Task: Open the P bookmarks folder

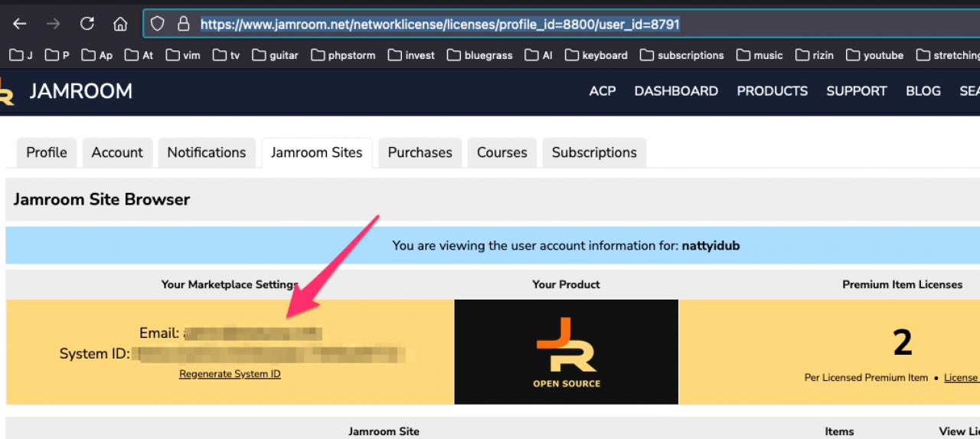Action: (x=57, y=55)
